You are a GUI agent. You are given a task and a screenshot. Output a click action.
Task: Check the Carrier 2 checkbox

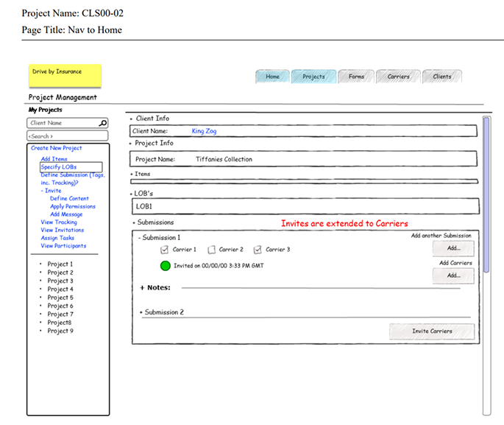(211, 250)
